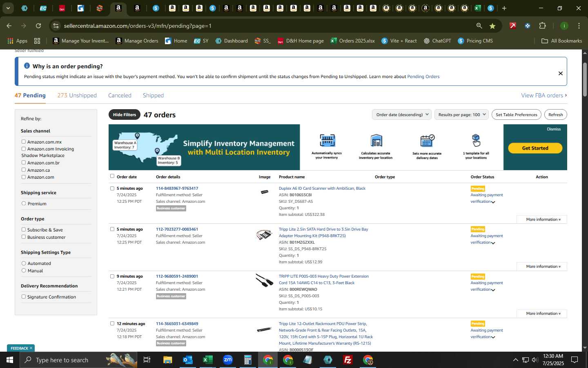This screenshot has width=588, height=368.
Task: Open tab search chevron at top left
Action: click(8, 8)
